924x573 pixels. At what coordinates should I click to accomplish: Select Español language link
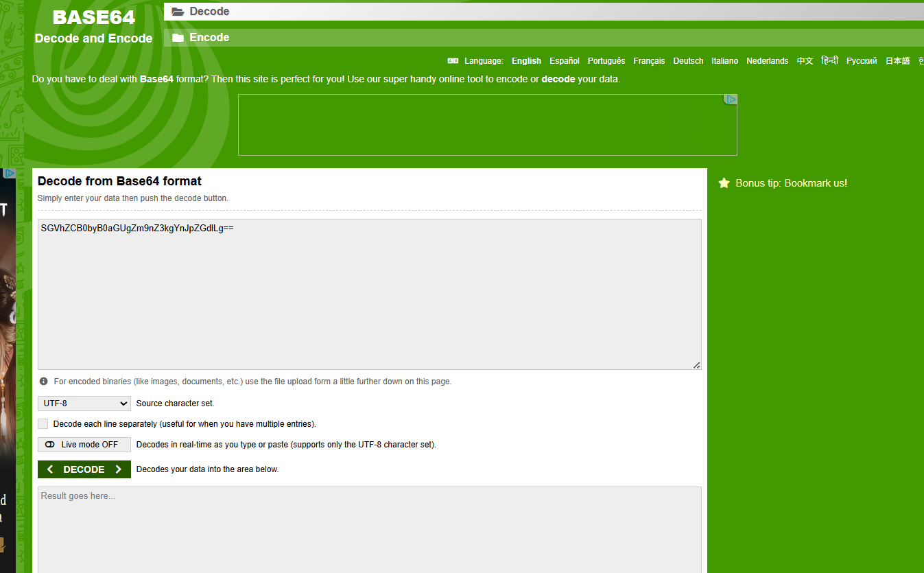[565, 61]
